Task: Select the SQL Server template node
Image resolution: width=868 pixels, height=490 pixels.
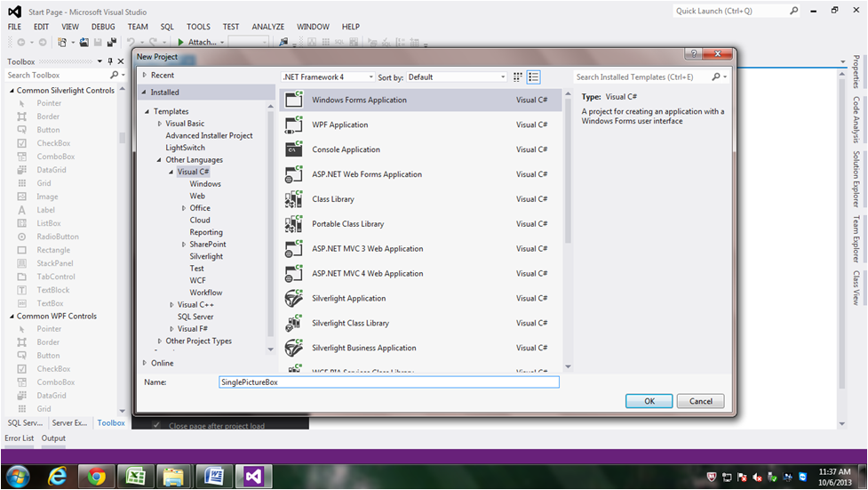Action: (195, 317)
